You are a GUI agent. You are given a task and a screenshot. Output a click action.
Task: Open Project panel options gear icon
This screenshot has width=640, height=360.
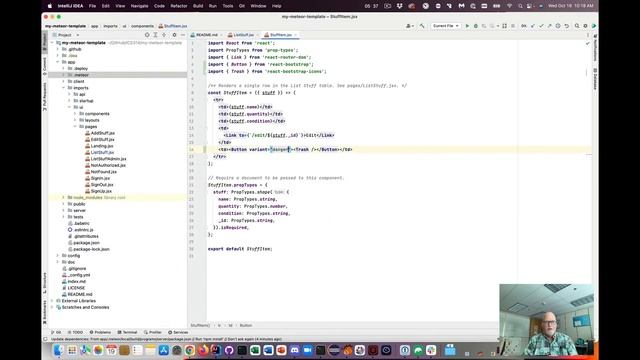click(x=174, y=35)
